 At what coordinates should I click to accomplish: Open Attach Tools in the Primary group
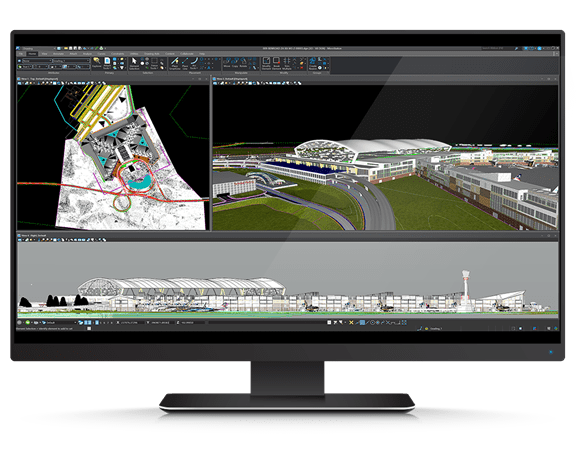107,63
